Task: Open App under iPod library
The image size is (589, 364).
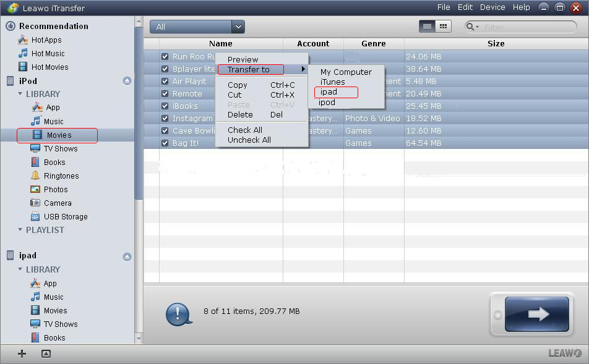Action: [46, 108]
